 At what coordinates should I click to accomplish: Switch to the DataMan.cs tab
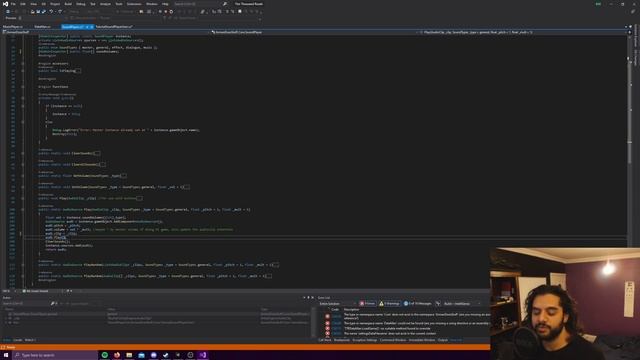click(42, 27)
